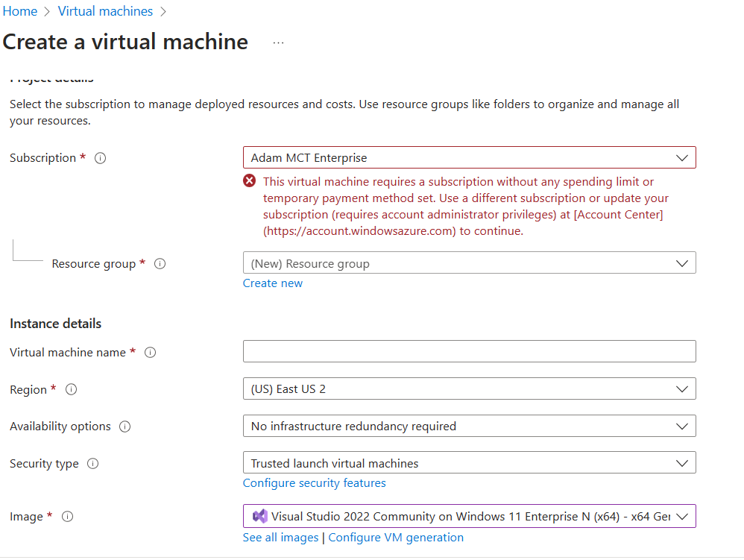
Task: Open Configure security features link
Action: pos(314,483)
